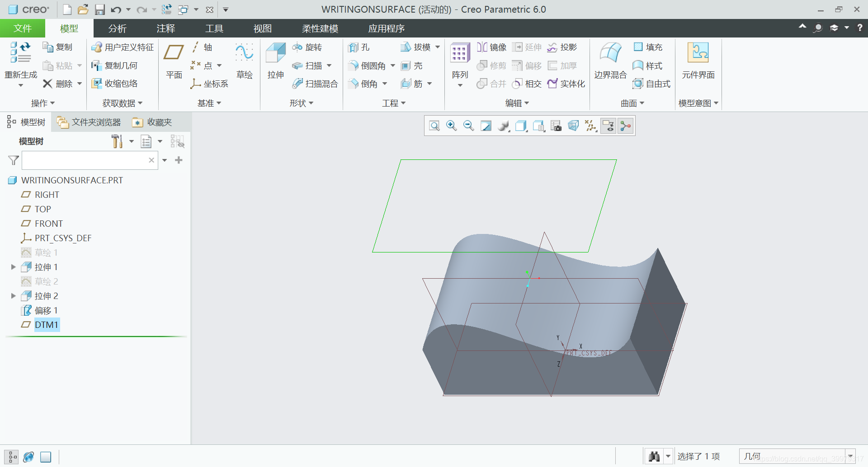Switch to the 视图 ribbon tab
Image resolution: width=868 pixels, height=467 pixels.
(263, 28)
